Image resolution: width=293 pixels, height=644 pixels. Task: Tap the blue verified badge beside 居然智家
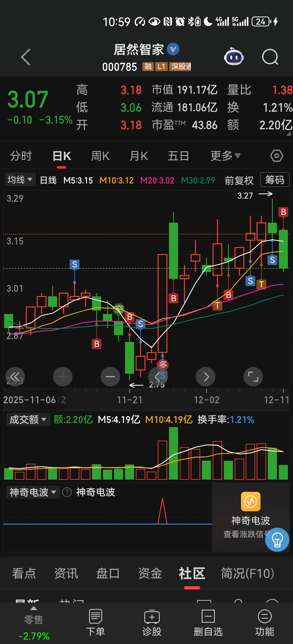173,49
